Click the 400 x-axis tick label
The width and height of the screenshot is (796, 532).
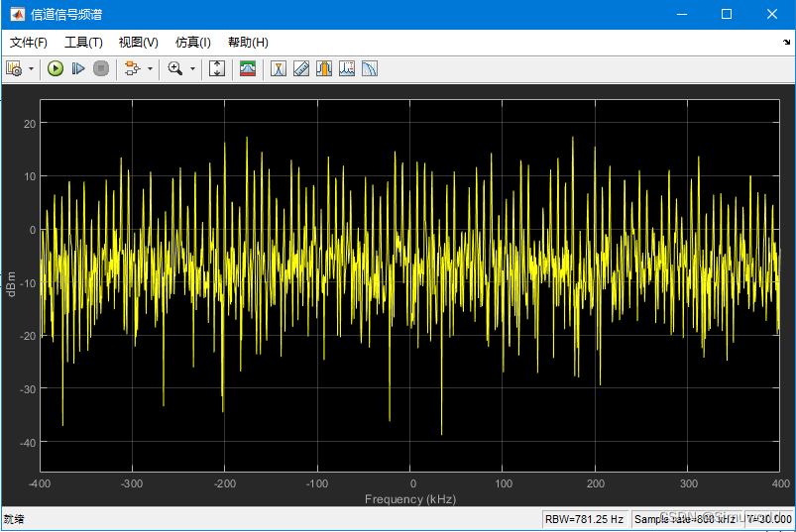point(781,483)
